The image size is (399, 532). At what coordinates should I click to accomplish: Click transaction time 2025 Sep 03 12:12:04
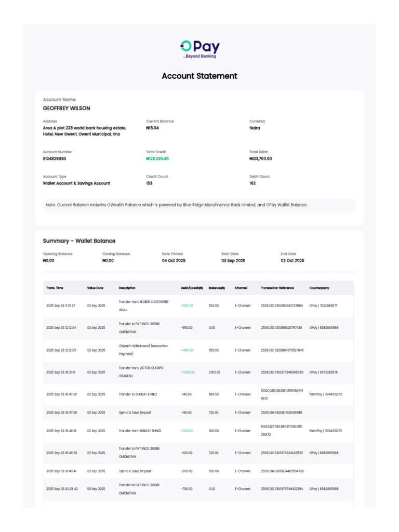[x=61, y=328]
